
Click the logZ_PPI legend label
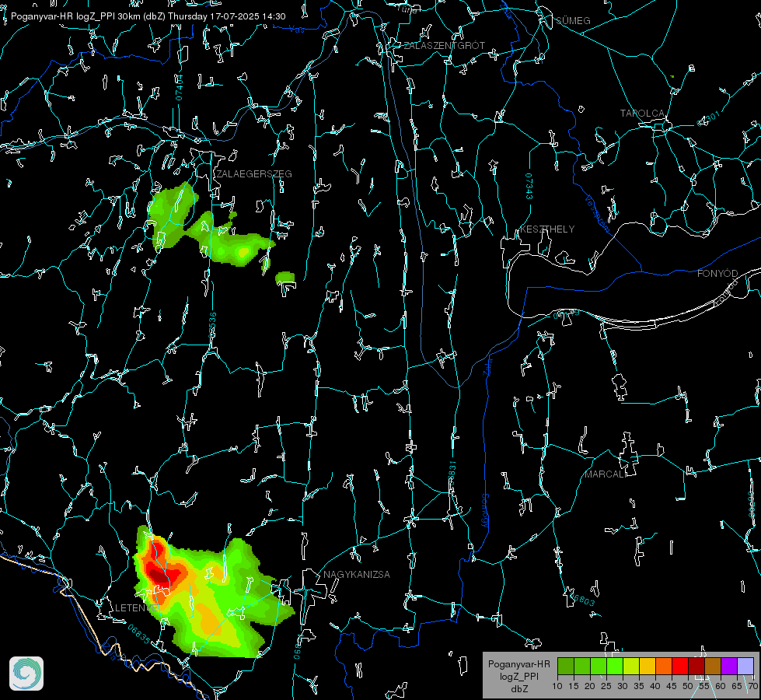tap(518, 676)
